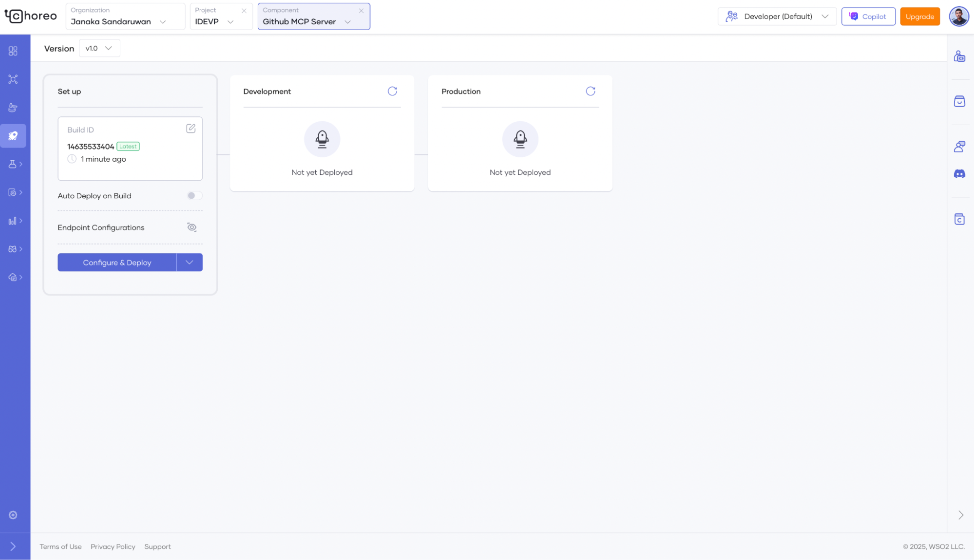Open the Observability chart sidebar icon
This screenshot has height=560, width=974.
pyautogui.click(x=13, y=221)
